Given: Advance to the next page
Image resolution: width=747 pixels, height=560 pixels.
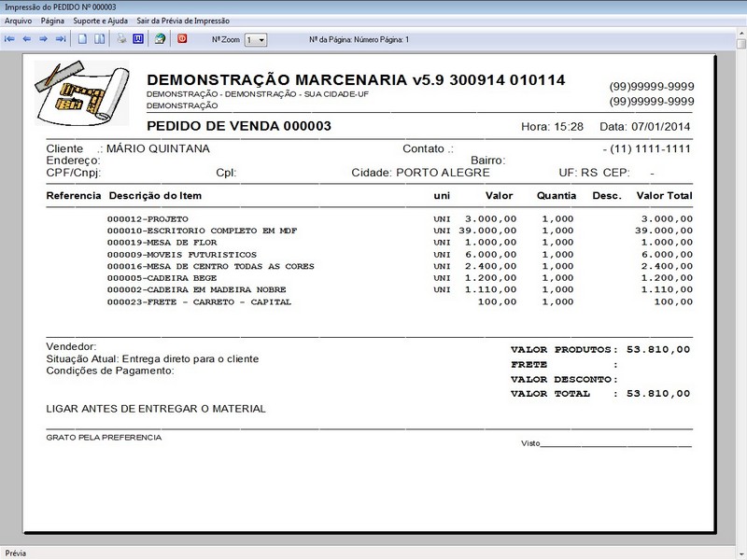Looking at the screenshot, I should [x=46, y=38].
